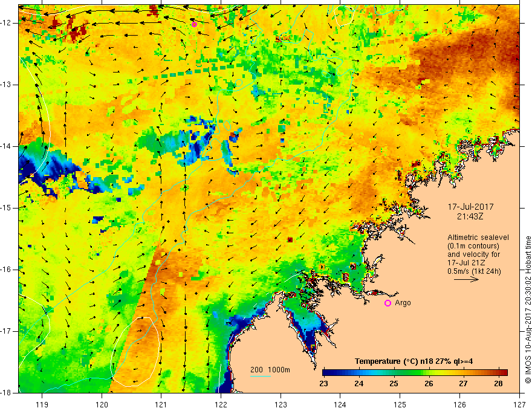Image resolution: width=532 pixels, height=411 pixels.
Task: Click the longitude axis label 124
Action: point(340,404)
